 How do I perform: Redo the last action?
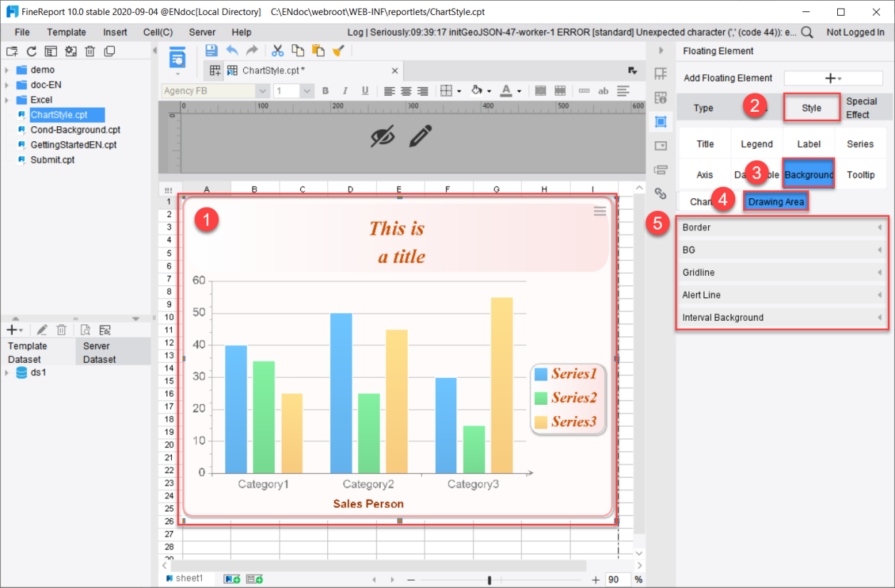[x=252, y=51]
